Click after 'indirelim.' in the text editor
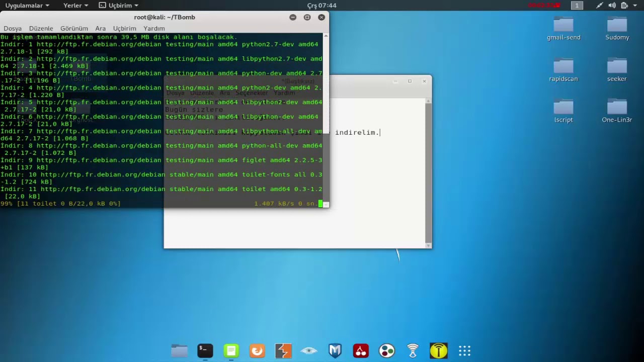Viewport: 644px width, 362px height. point(380,133)
